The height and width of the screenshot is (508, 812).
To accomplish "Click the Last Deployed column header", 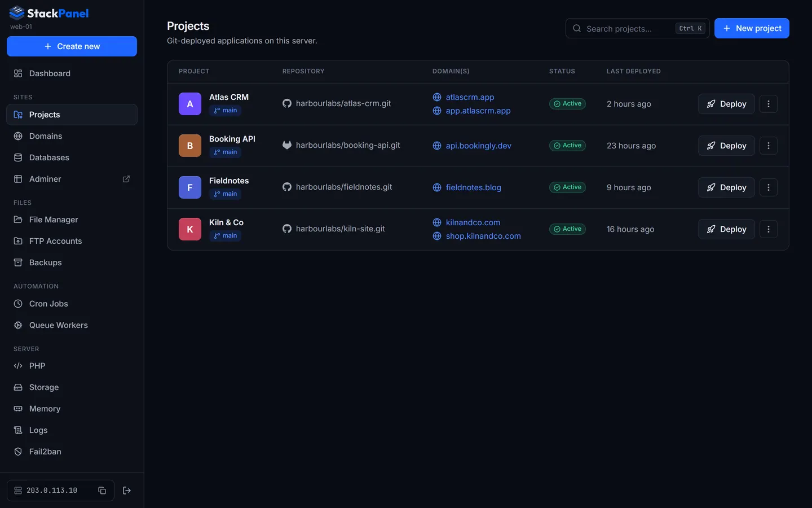I will point(633,71).
